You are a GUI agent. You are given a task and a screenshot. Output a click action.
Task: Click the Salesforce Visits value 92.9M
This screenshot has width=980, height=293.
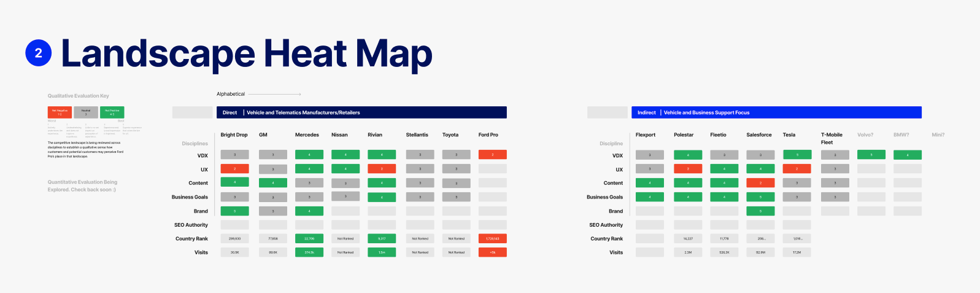coord(760,252)
